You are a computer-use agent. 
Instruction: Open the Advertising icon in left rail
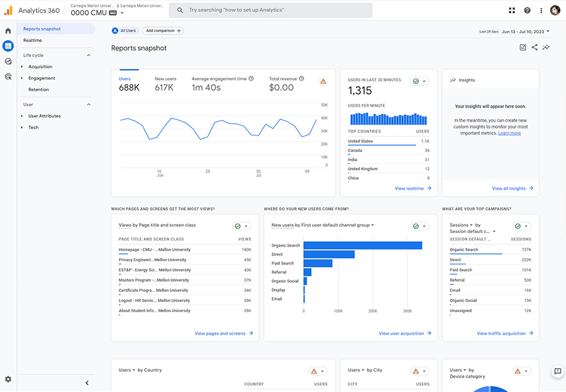(8, 77)
